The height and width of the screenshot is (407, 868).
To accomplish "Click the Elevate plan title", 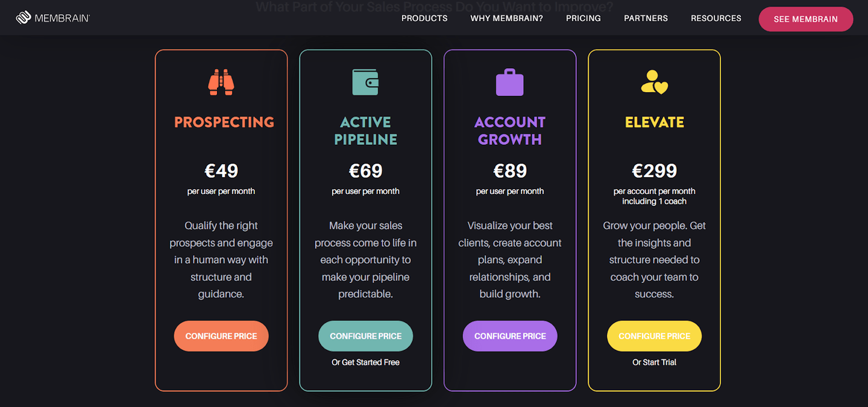I will pos(655,122).
